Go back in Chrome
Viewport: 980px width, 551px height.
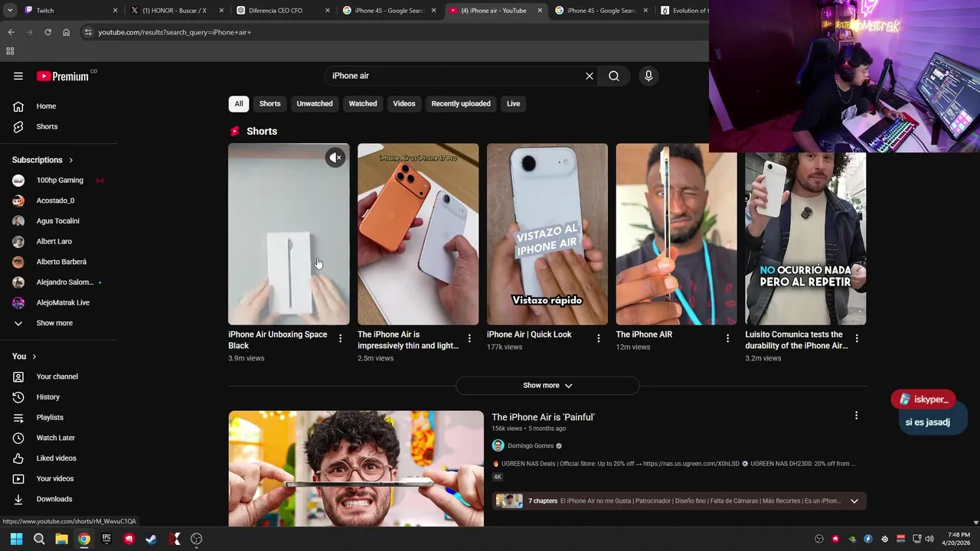point(11,32)
